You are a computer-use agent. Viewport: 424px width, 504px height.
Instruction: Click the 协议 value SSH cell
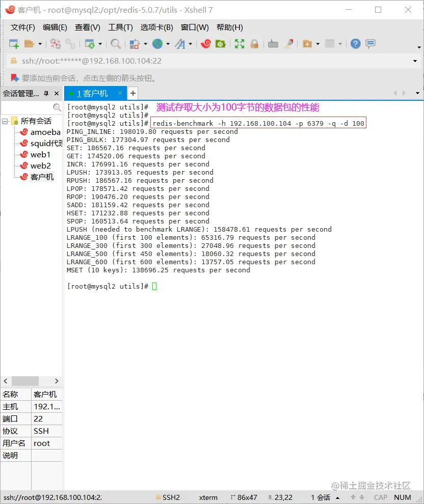(x=47, y=431)
